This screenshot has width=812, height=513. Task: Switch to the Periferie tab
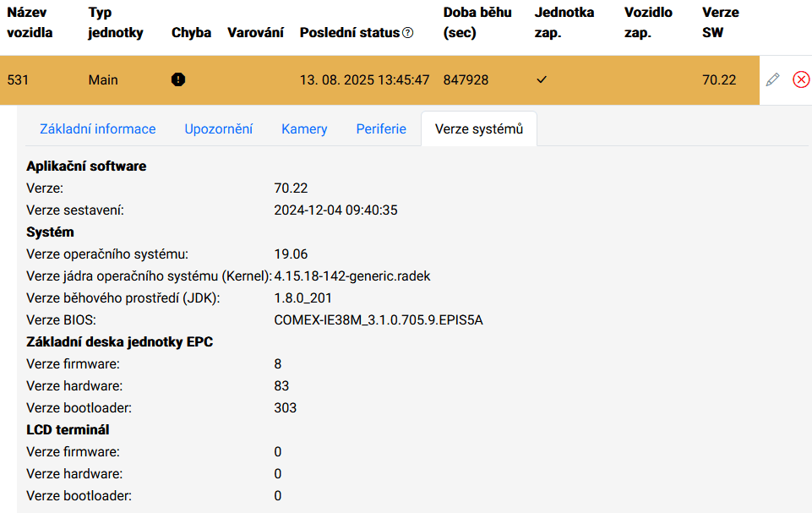point(381,129)
